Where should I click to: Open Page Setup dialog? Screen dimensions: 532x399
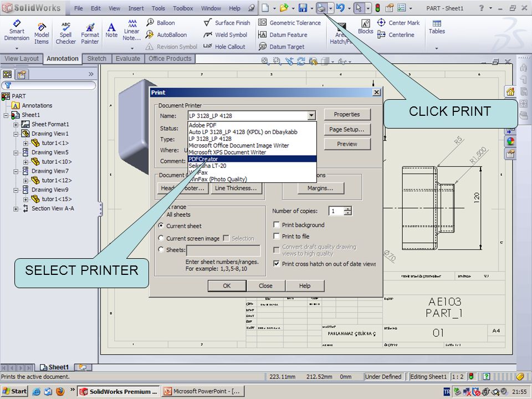click(x=347, y=129)
